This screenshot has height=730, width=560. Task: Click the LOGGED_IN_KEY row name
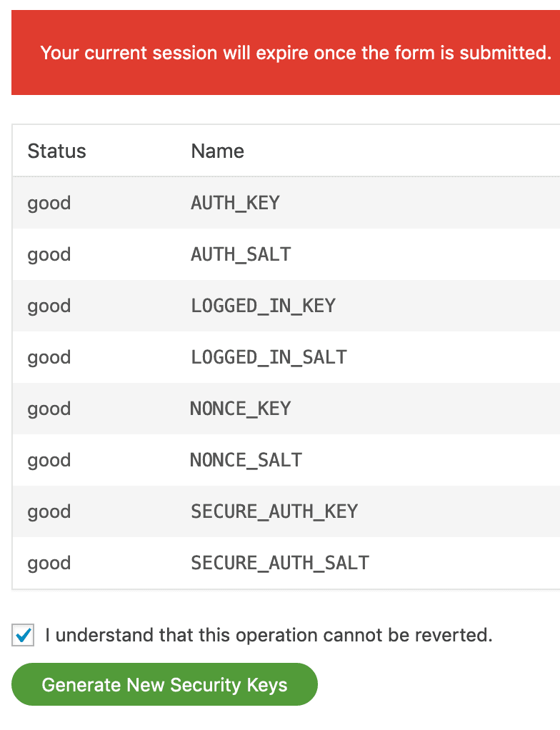(263, 306)
